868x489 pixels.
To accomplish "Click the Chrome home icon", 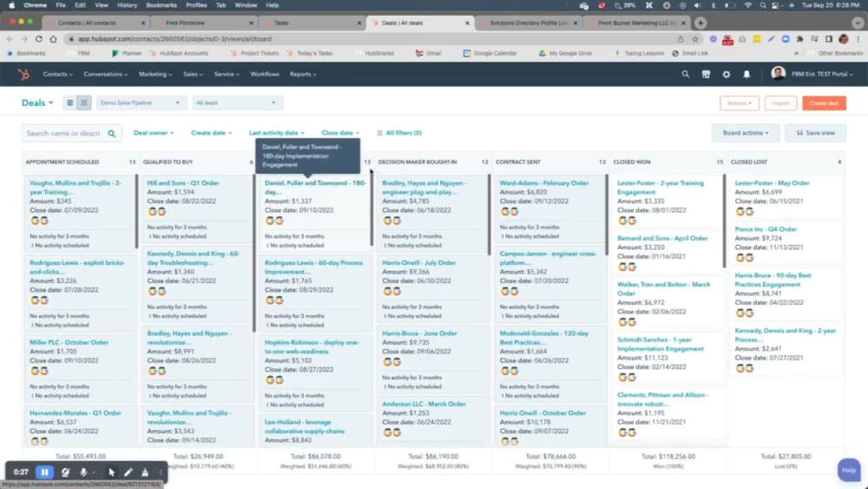I will click(53, 39).
